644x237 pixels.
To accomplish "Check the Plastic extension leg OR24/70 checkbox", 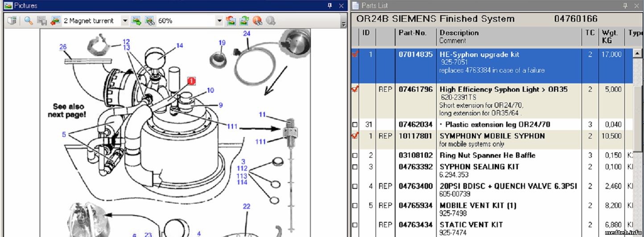I will click(x=355, y=125).
